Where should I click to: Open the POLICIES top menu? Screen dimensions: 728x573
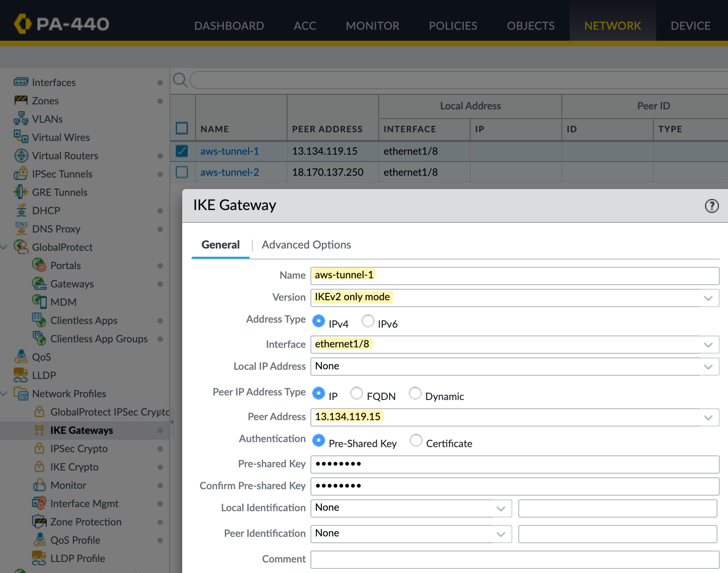(x=453, y=26)
